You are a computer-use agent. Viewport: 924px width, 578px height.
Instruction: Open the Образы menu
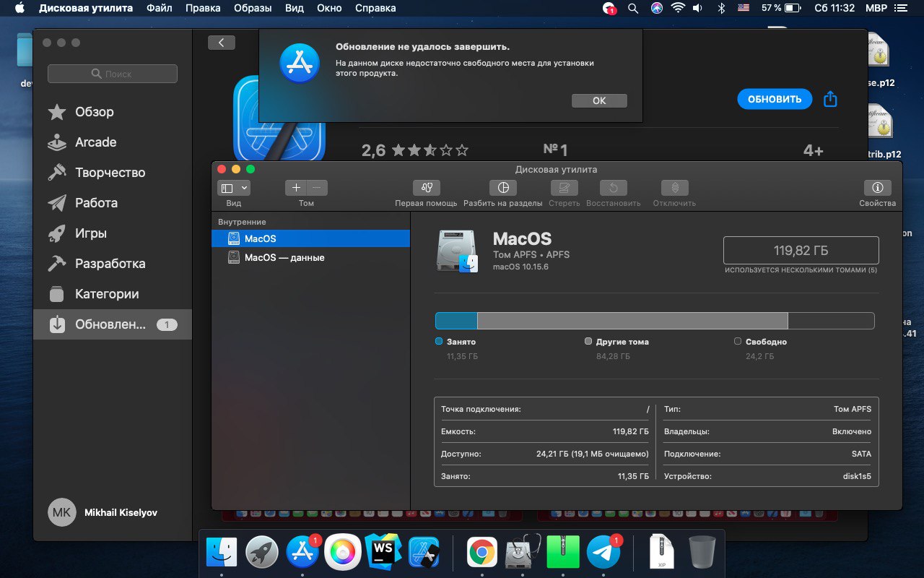253,8
